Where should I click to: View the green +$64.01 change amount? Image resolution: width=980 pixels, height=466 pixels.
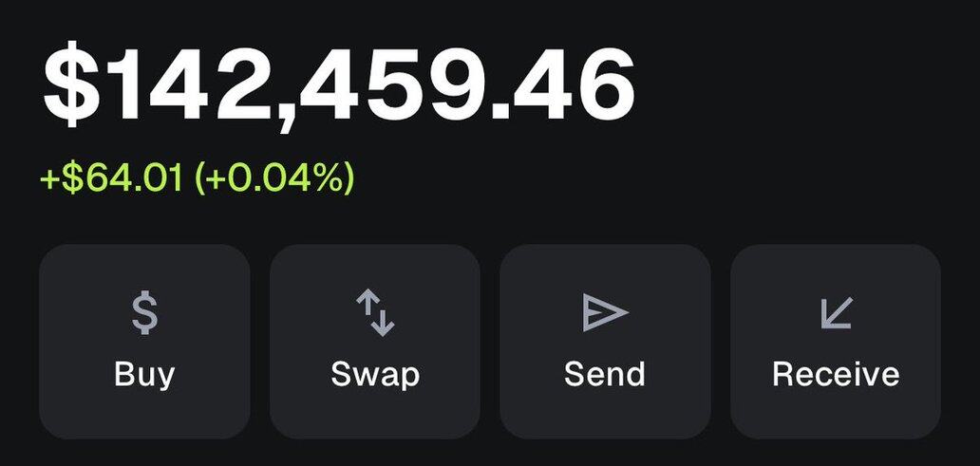click(x=111, y=177)
